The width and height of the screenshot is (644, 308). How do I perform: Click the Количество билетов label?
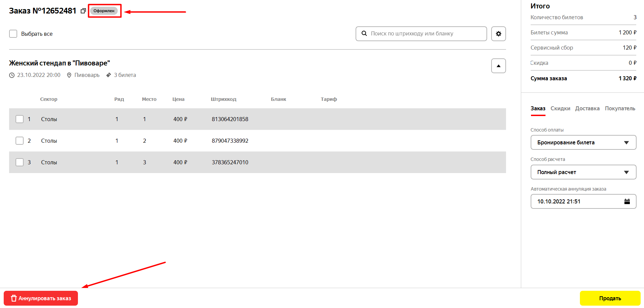click(557, 17)
